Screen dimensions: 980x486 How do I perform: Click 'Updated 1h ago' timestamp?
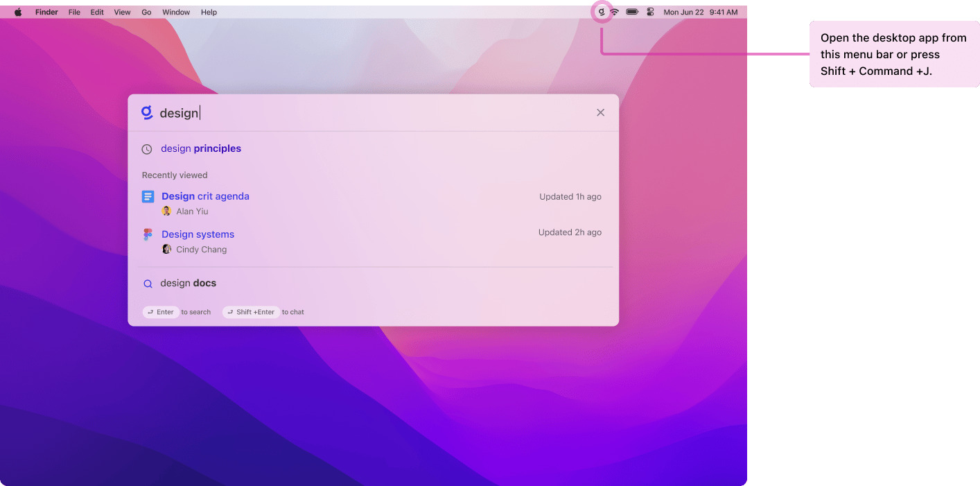coord(570,197)
